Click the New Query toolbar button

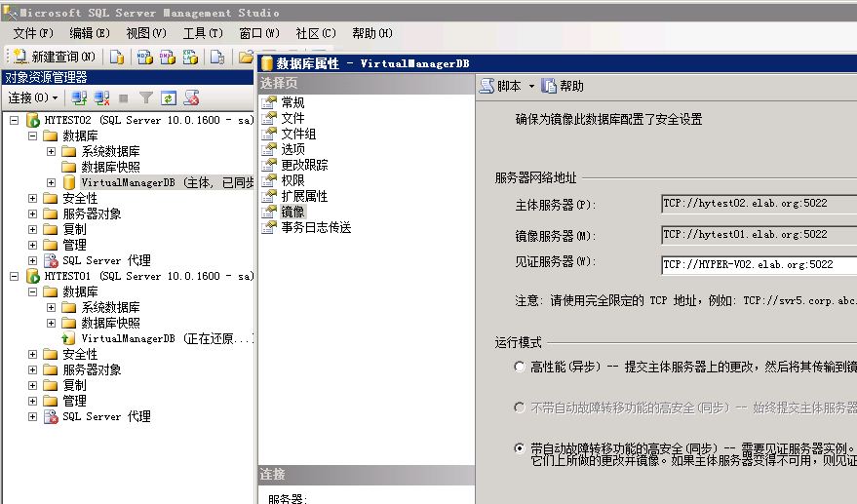[54, 57]
